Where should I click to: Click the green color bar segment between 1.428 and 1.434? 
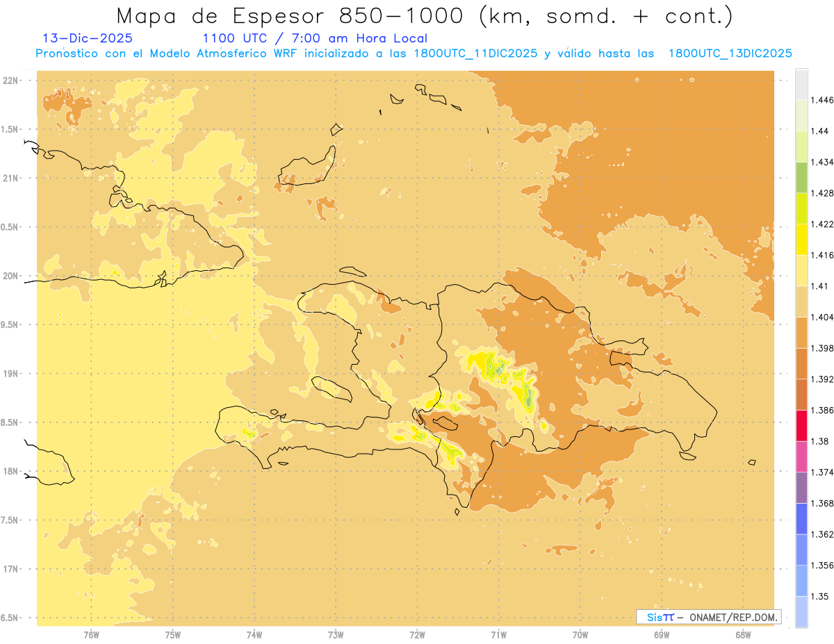click(x=801, y=177)
